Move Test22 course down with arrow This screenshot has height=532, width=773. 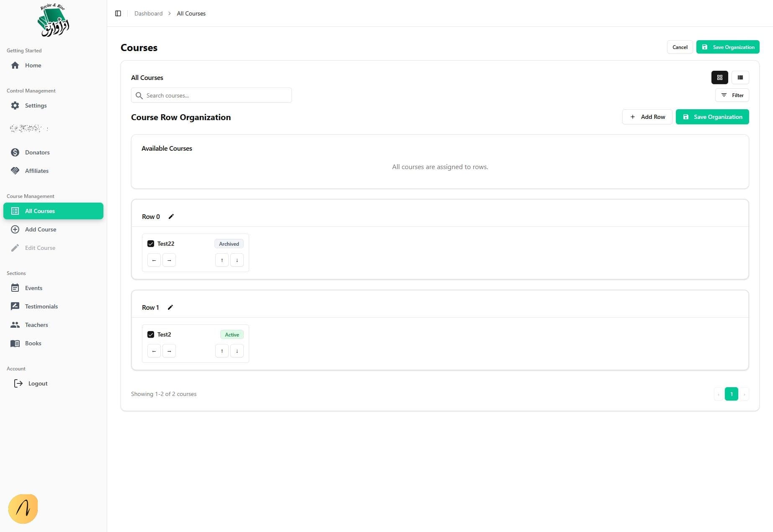click(237, 260)
